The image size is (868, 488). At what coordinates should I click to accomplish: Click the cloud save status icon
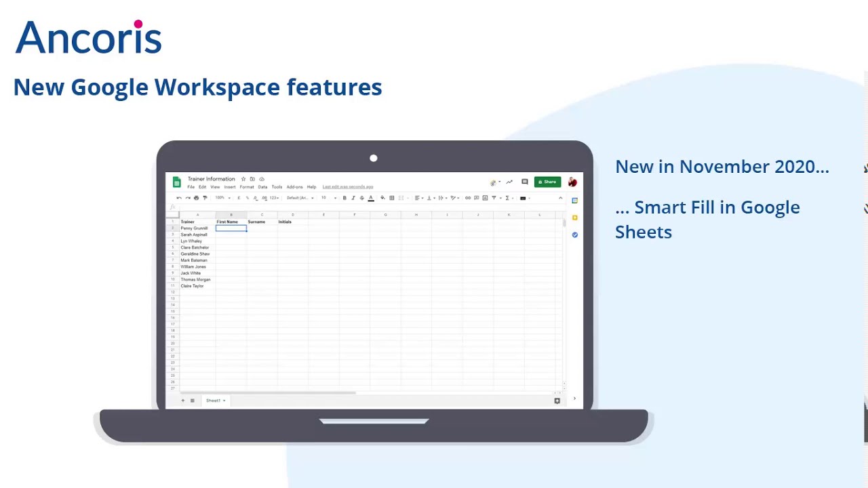[262, 179]
